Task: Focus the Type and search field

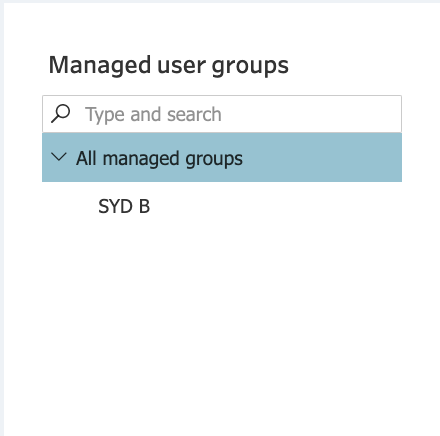Action: (x=222, y=114)
